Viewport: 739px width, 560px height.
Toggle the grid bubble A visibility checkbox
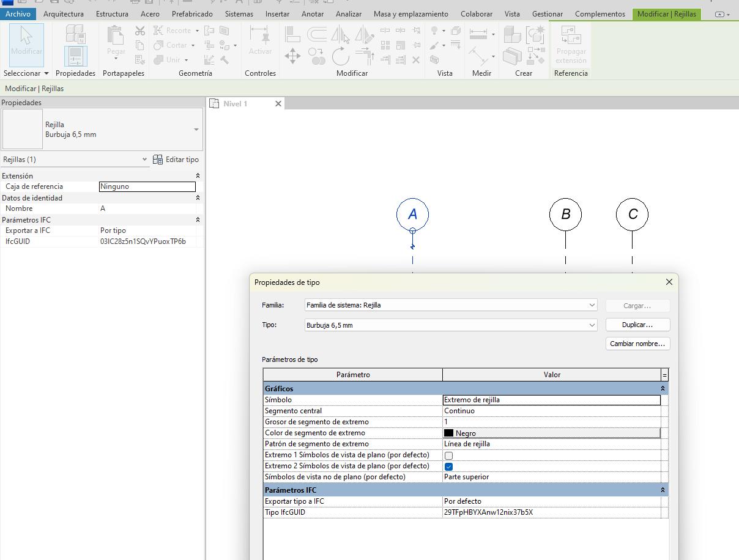[412, 231]
